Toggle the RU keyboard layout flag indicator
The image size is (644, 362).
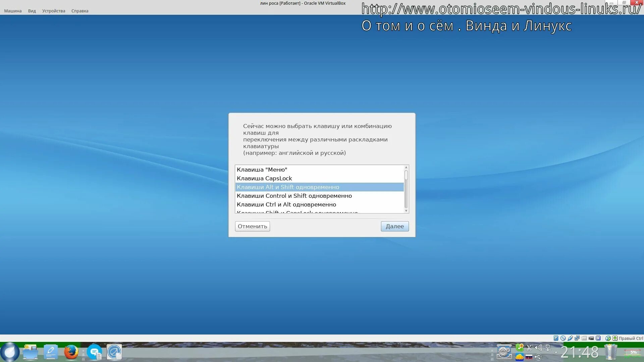click(x=529, y=357)
